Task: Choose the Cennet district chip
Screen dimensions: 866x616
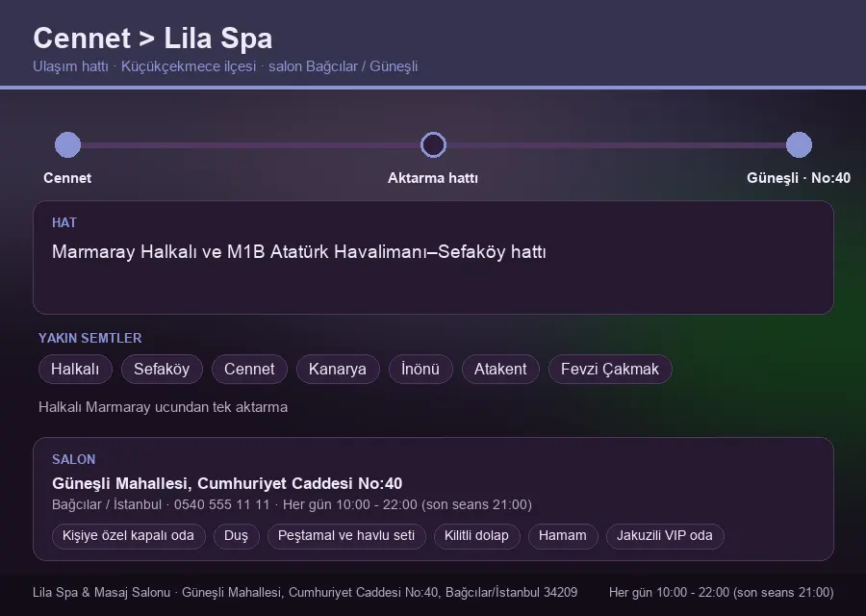Action: 249,369
